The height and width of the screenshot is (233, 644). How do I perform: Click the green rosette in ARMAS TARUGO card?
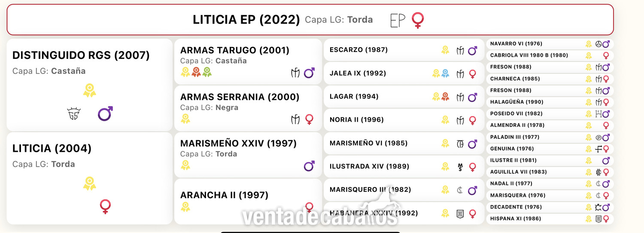click(x=207, y=72)
